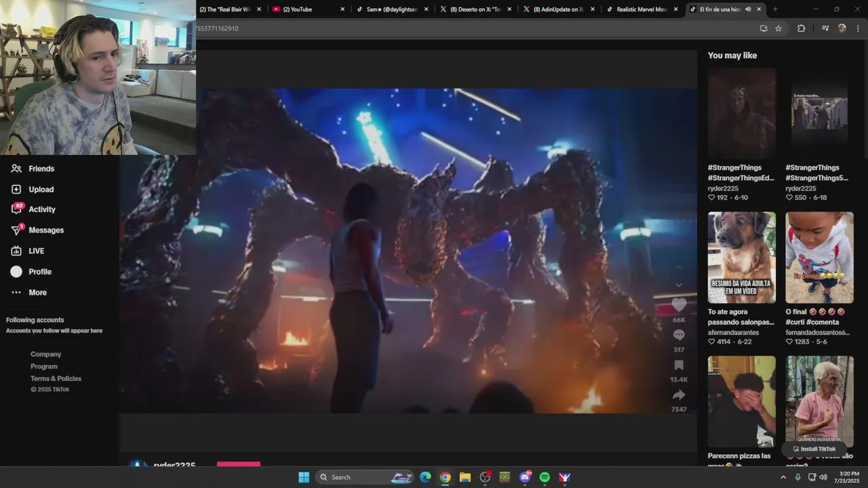Screen dimensions: 868x488
Task: Open Messages in the TikTok sidebar
Action: pos(45,230)
